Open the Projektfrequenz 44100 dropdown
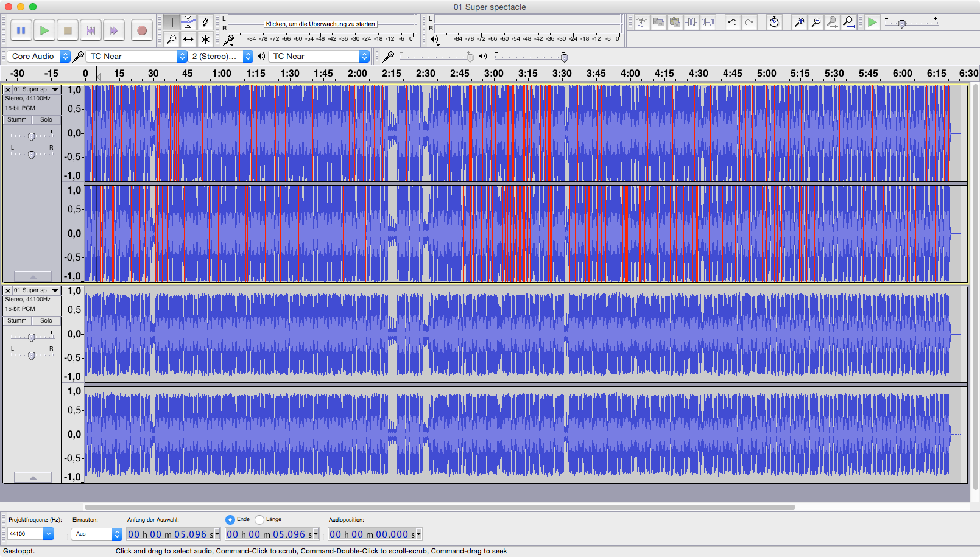Viewport: 980px width, 557px height. pos(31,534)
